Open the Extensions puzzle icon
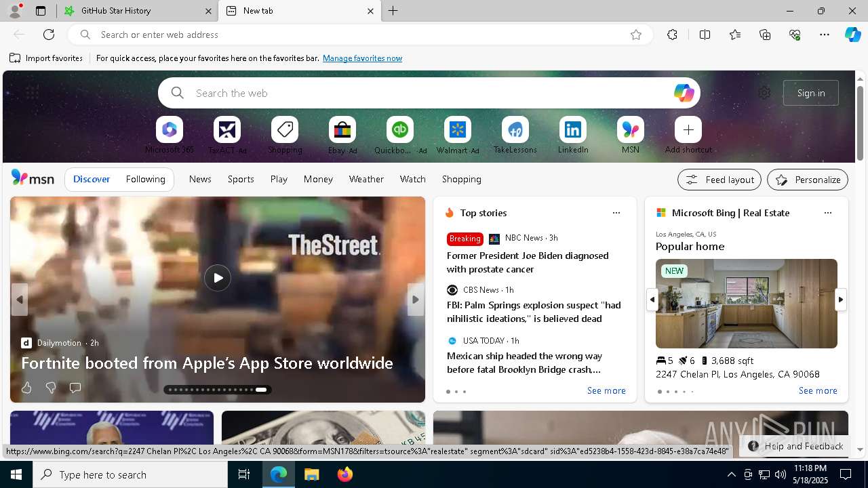Screen dimensions: 868x488 coord(672,35)
